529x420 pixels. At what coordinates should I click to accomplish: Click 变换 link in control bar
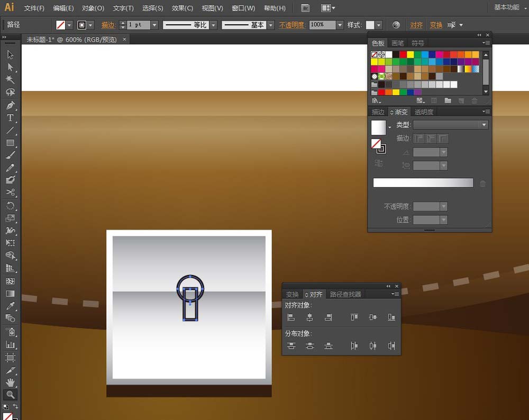[x=436, y=25]
